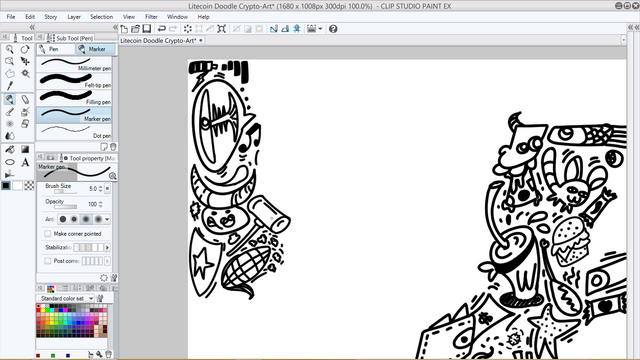Toggle Snap to Ruler
This screenshot has height=360, width=640.
[x=274, y=29]
